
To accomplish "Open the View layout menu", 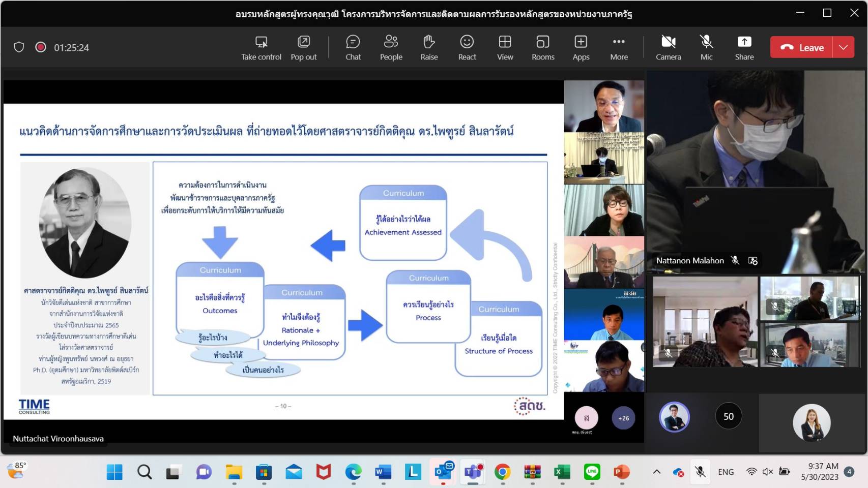I will (x=505, y=48).
